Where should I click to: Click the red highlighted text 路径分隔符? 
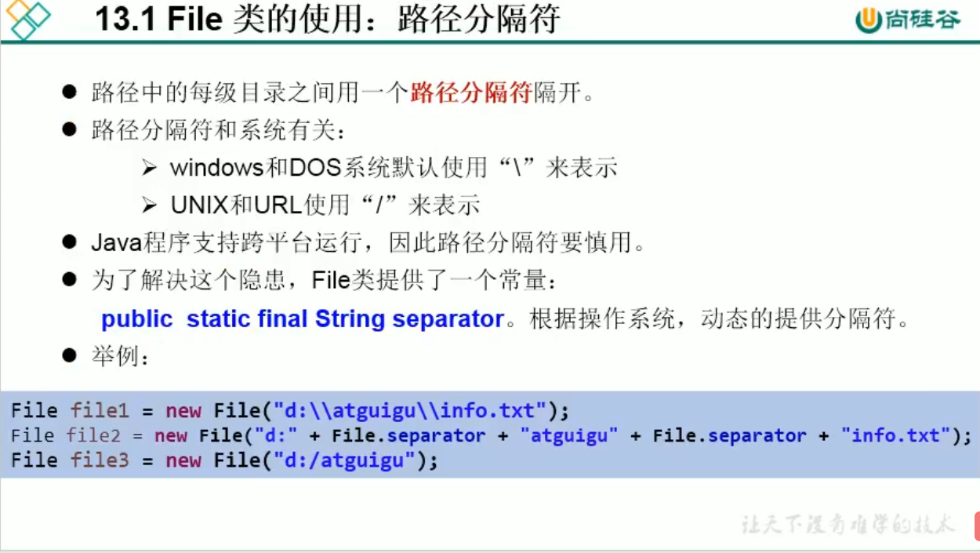pyautogui.click(x=471, y=93)
